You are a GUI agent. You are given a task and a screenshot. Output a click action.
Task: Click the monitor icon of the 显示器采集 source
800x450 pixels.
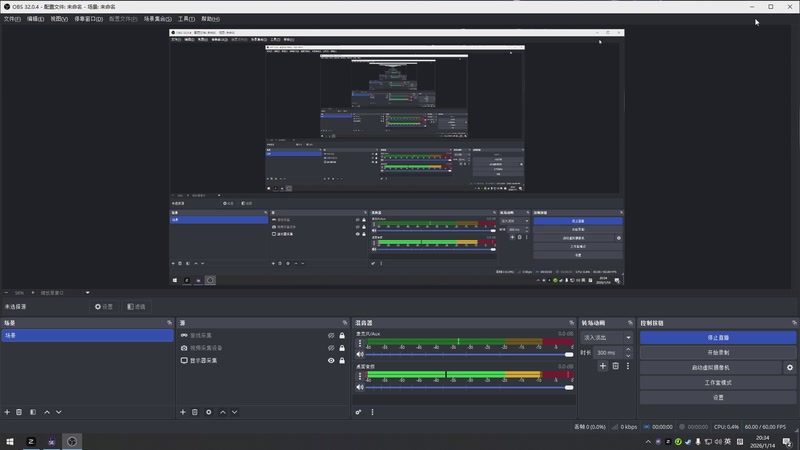coord(184,360)
